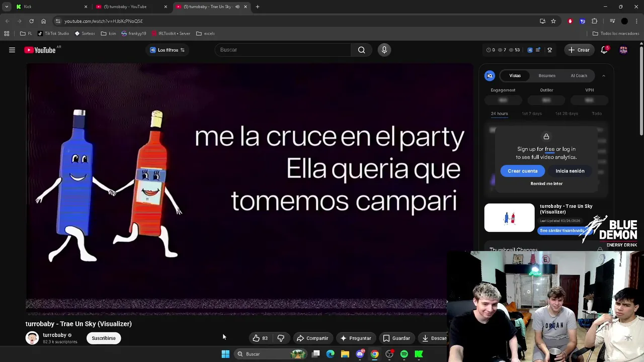
Task: Mute the Trae Un Sky tab audio
Action: (237, 7)
